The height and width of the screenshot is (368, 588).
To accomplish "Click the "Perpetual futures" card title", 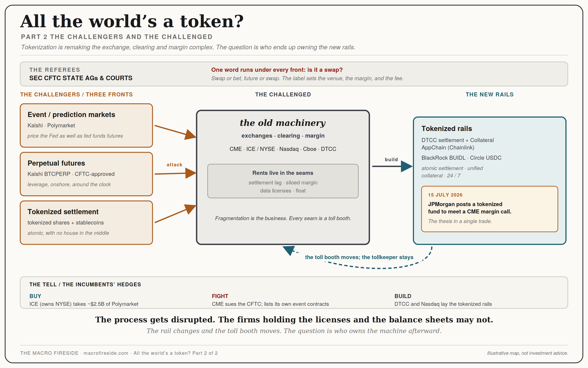I will 56,163.
